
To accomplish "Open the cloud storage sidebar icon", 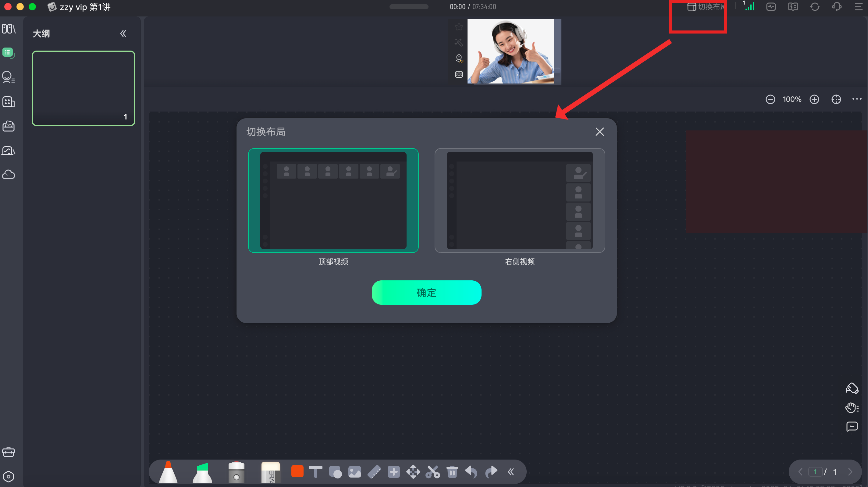I will (x=9, y=175).
